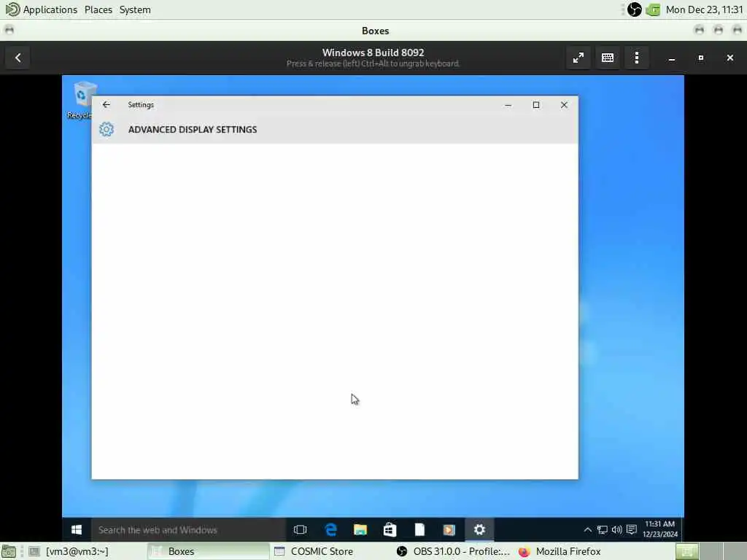Click Windows clock showing 11:31 AM

pos(659,529)
